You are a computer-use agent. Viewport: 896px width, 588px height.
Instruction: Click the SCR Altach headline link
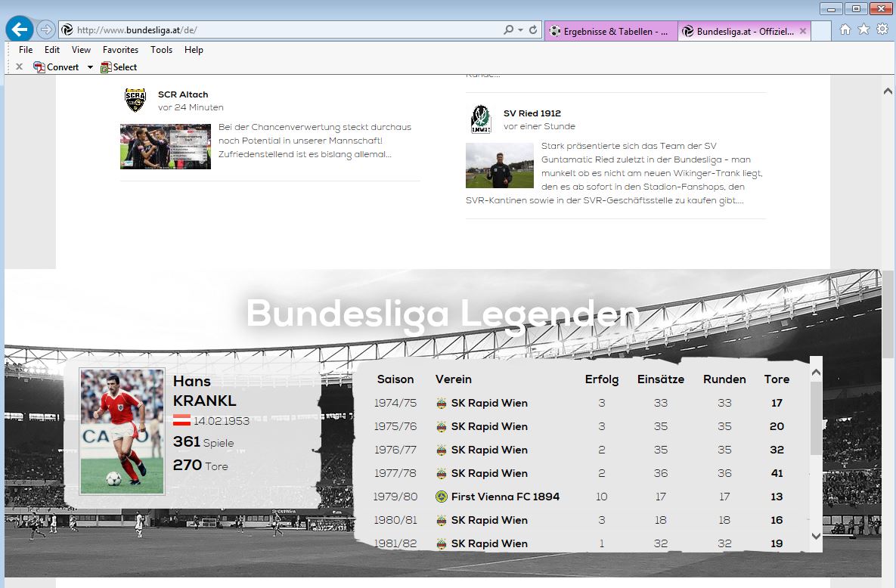pos(183,95)
